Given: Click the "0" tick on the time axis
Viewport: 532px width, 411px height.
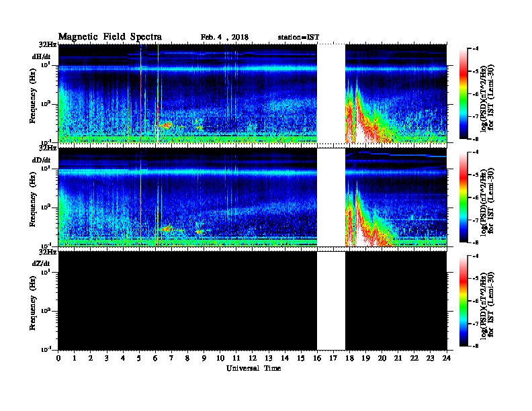Looking at the screenshot, I should [58, 358].
